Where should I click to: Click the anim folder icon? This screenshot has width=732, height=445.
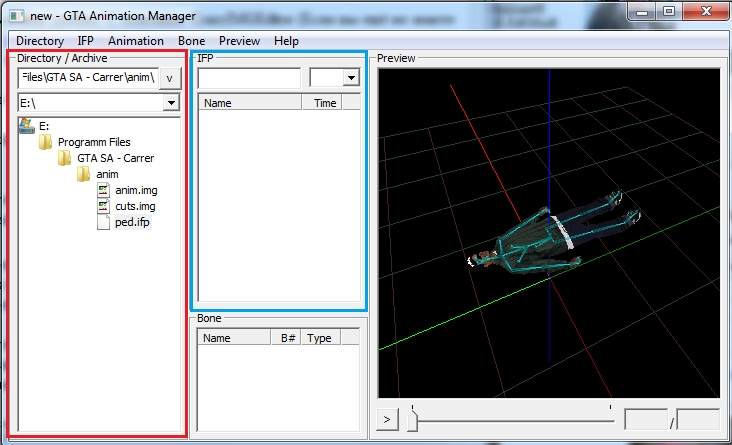[85, 174]
